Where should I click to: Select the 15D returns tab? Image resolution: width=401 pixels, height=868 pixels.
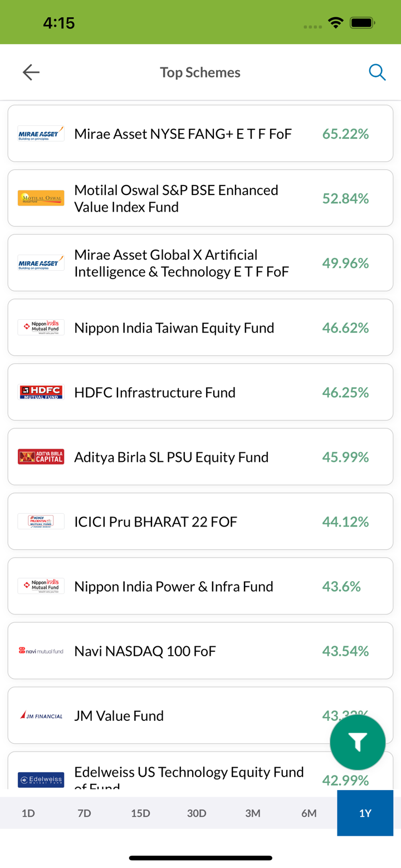(x=140, y=813)
